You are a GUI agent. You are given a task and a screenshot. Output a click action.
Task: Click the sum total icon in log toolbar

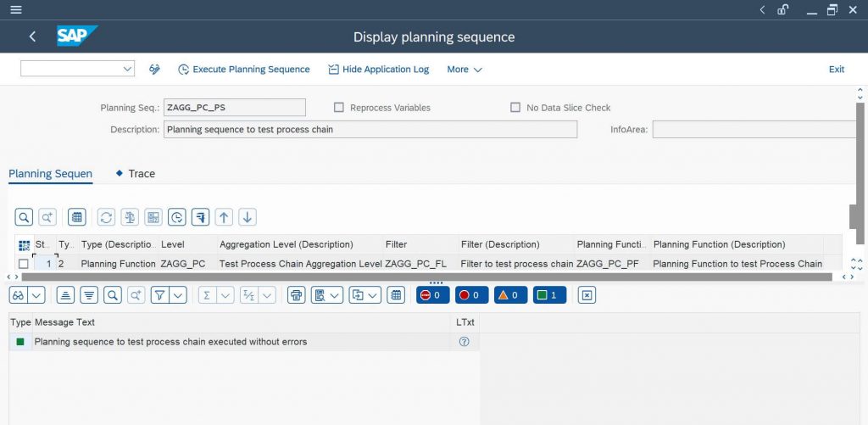click(207, 295)
